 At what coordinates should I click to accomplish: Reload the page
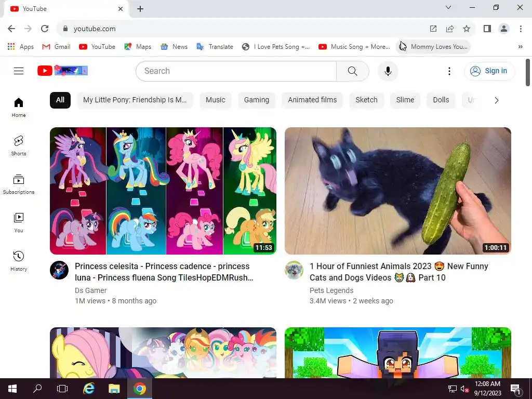click(45, 29)
